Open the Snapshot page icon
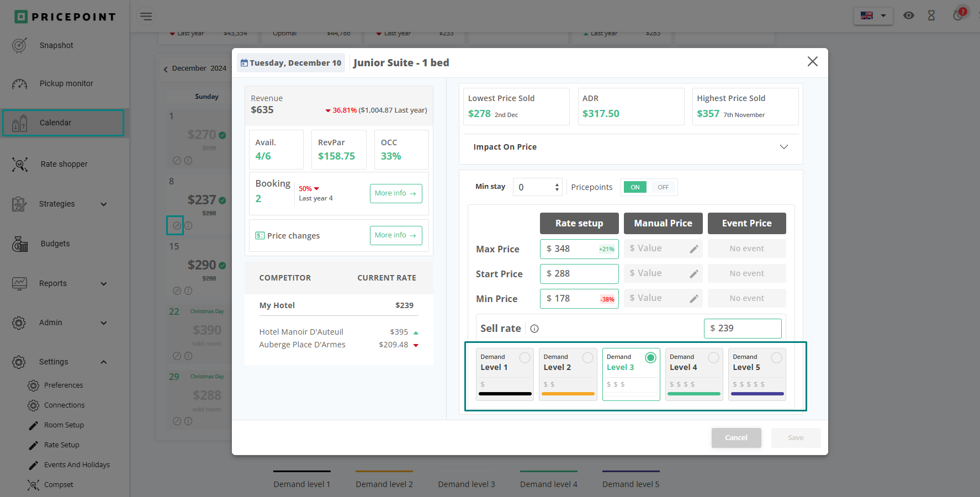980x497 pixels. click(19, 45)
